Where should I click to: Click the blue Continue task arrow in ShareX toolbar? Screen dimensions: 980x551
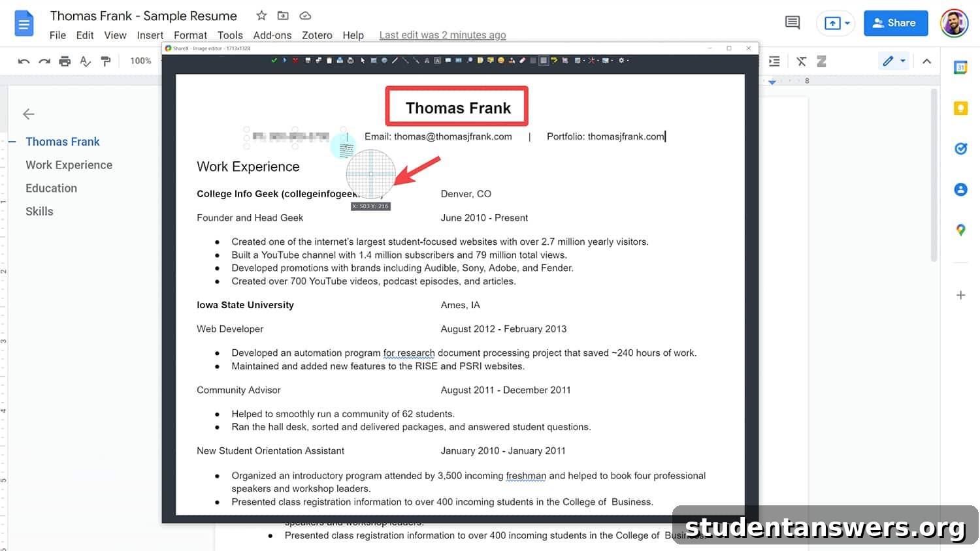coord(285,60)
